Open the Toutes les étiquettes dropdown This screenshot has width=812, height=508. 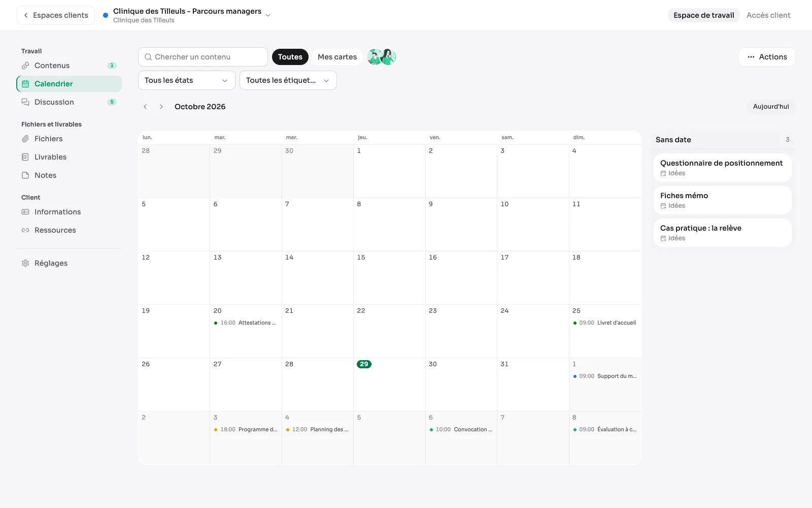pyautogui.click(x=288, y=80)
